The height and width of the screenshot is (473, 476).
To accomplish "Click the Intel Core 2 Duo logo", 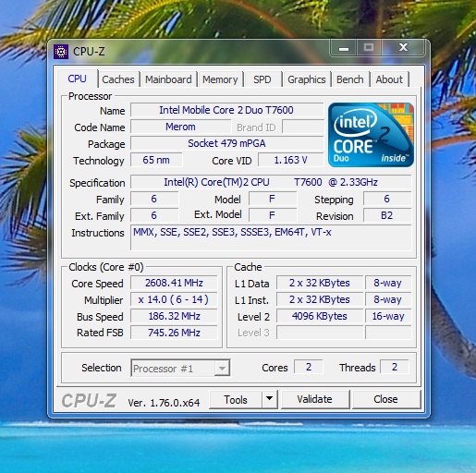I will (x=371, y=135).
